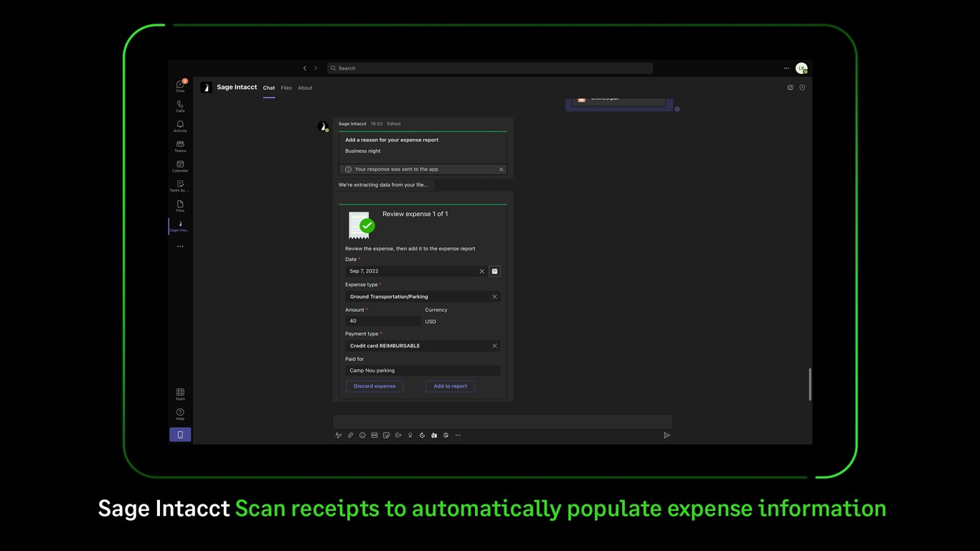Insert a GIF from the compose toolbar

click(x=374, y=435)
